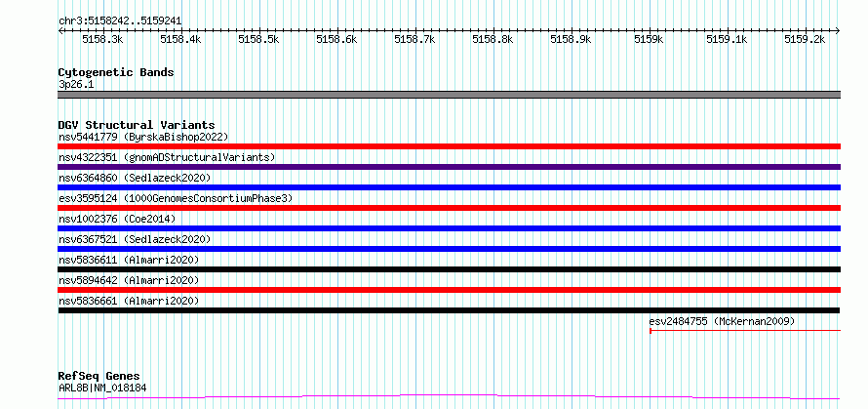
Task: Select the red bar under nsv5894642
Action: pos(450,290)
